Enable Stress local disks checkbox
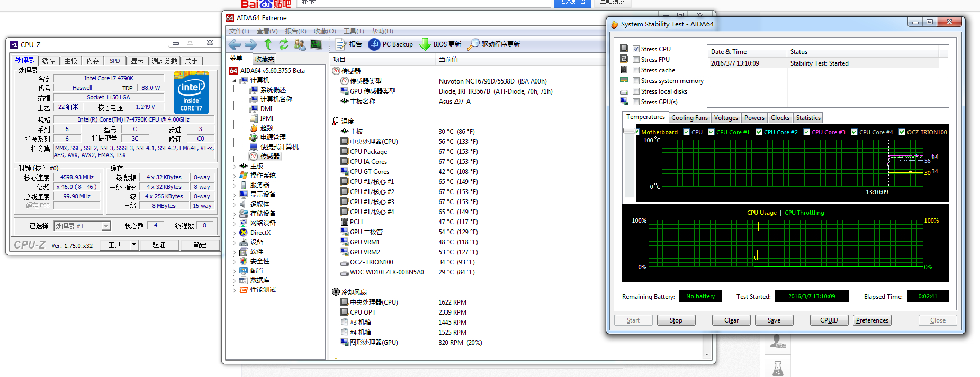 636,91
